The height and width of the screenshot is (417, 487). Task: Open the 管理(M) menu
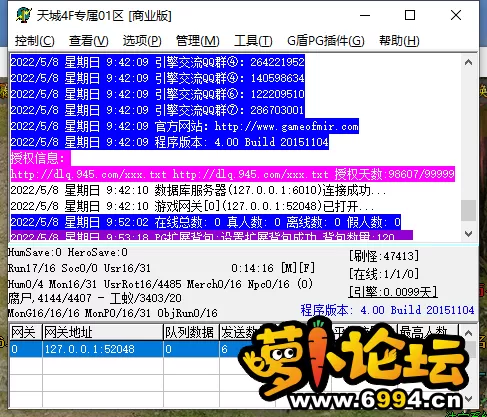[197, 41]
